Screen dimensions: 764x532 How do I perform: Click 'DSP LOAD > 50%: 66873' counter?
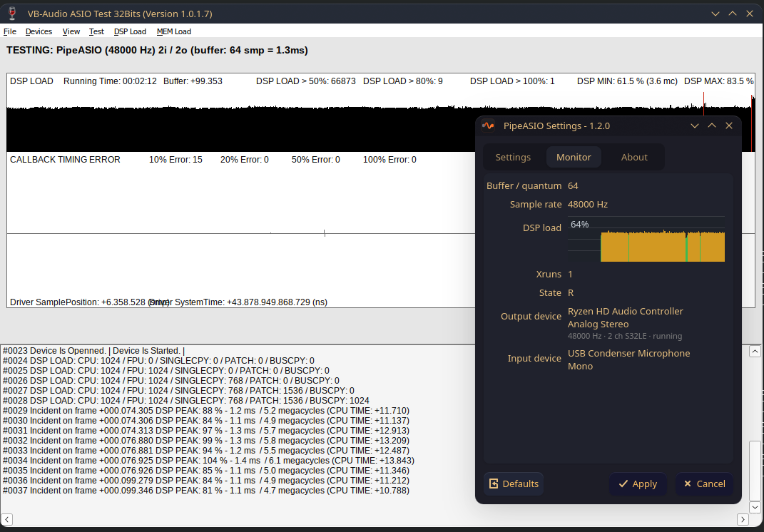(x=306, y=81)
